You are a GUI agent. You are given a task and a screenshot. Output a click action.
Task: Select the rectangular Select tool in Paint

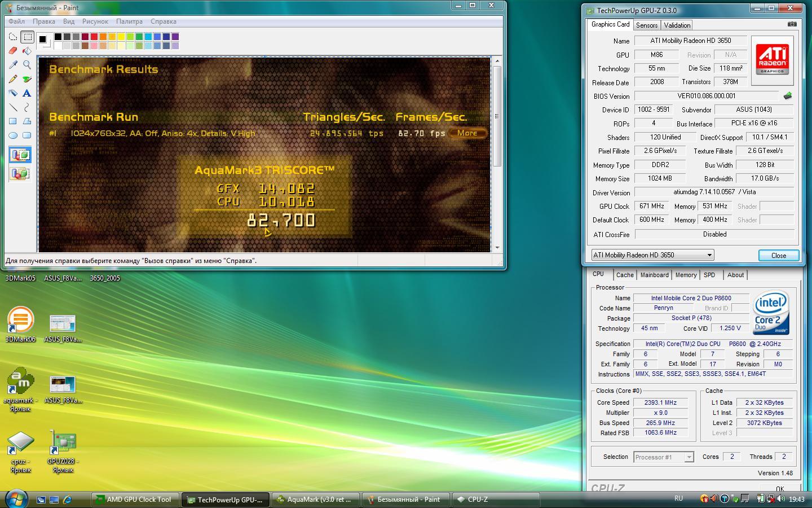click(x=27, y=37)
